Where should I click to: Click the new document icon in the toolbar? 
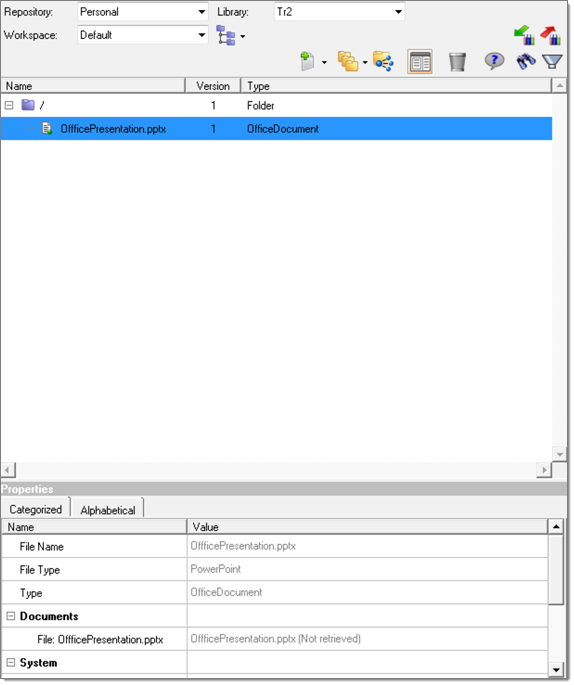(308, 62)
